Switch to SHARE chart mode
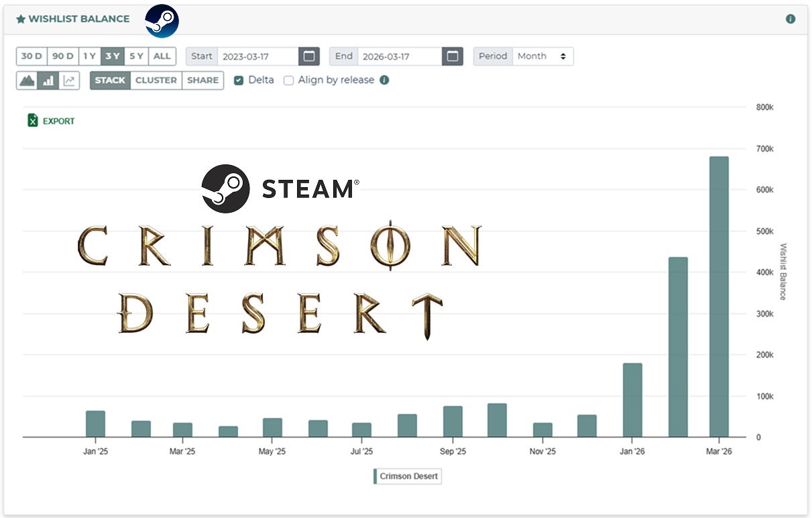 pos(202,81)
